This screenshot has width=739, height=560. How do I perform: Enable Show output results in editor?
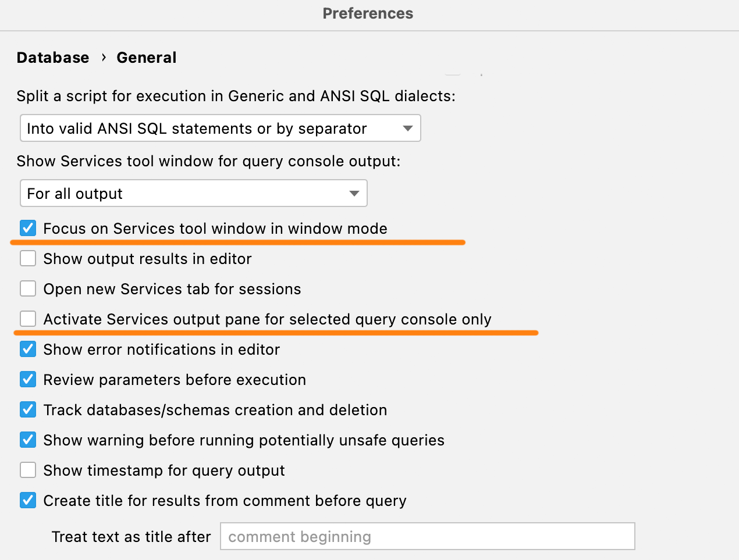[28, 258]
